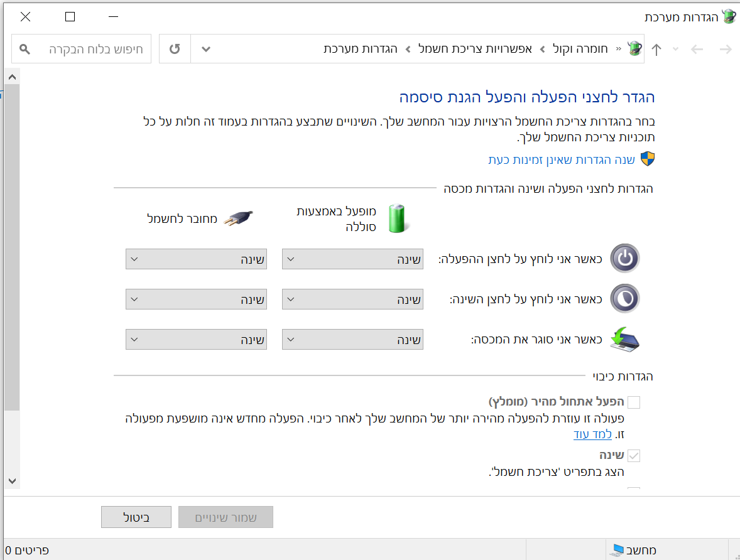Click the 'מחובר לחשמל' column header
Viewport: 740px width, 560px height.
click(x=182, y=218)
